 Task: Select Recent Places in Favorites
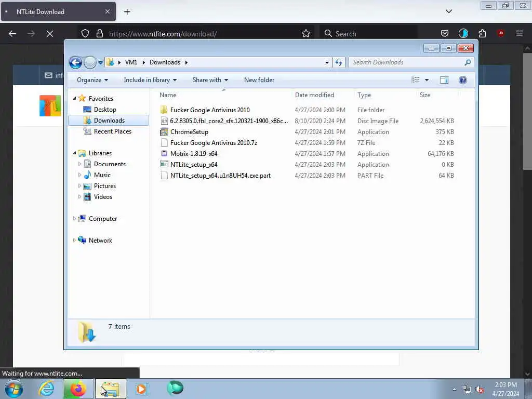(113, 131)
